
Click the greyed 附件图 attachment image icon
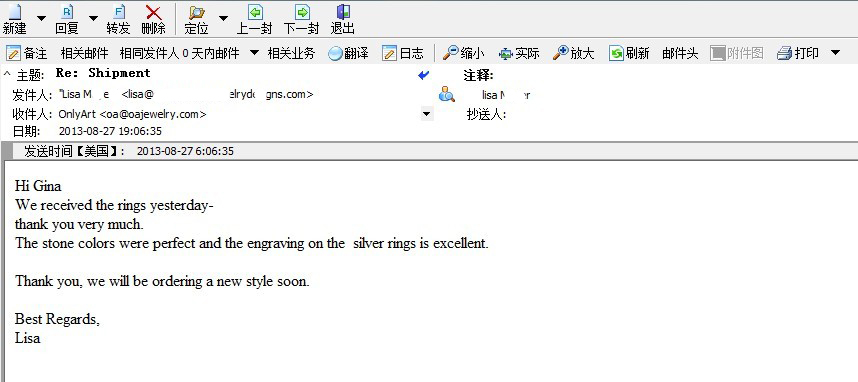(x=717, y=53)
